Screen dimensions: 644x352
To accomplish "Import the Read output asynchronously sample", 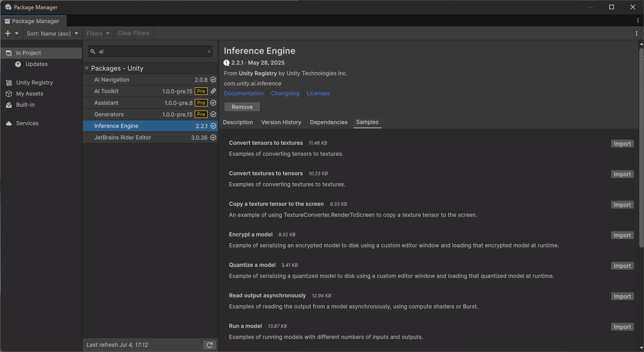I will coord(622,296).
